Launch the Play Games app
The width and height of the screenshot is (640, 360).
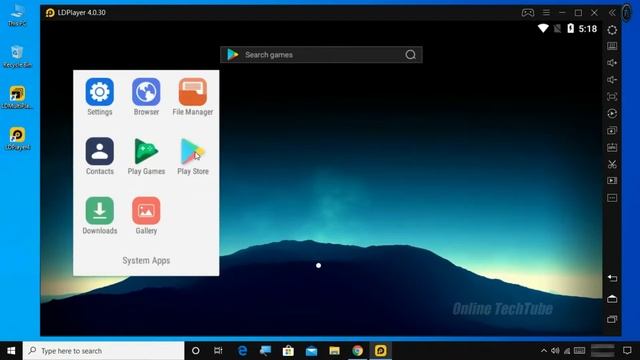[x=146, y=151]
